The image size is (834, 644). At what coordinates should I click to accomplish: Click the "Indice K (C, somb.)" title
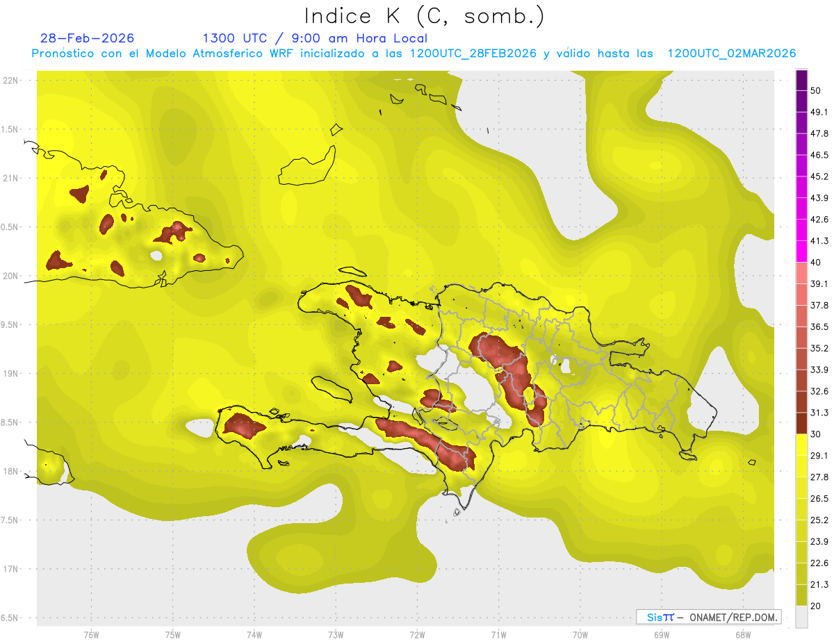click(425, 15)
